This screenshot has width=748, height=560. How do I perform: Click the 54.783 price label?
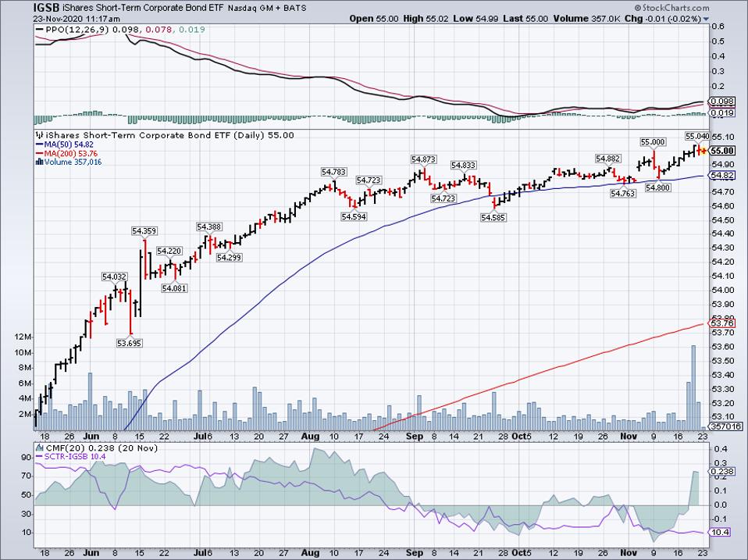(x=333, y=172)
